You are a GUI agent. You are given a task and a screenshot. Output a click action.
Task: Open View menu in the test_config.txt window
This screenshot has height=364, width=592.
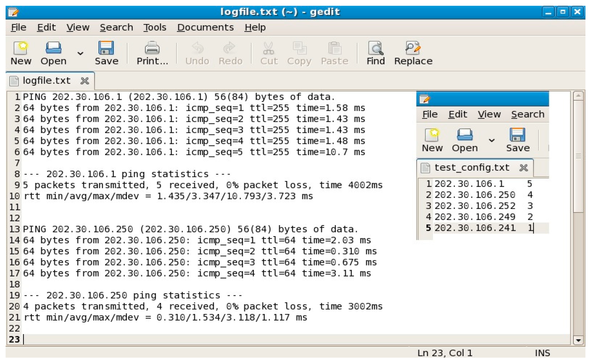(x=489, y=114)
